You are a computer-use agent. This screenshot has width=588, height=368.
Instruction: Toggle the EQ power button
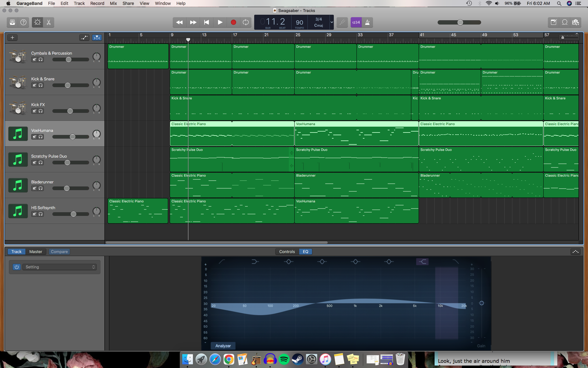(x=17, y=267)
